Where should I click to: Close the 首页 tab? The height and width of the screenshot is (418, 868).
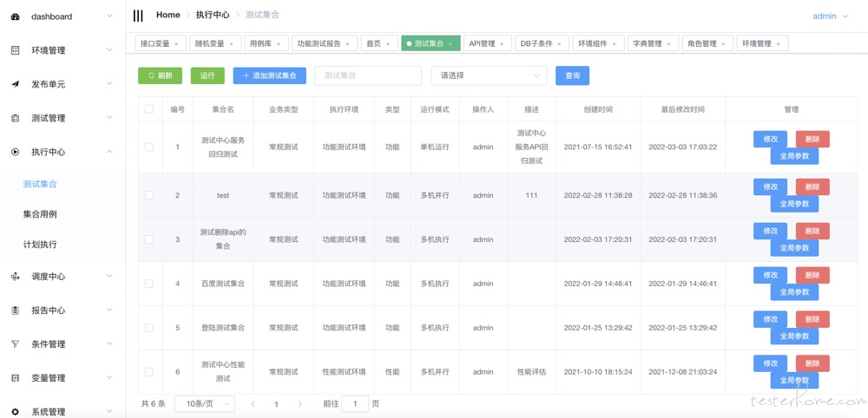point(387,43)
